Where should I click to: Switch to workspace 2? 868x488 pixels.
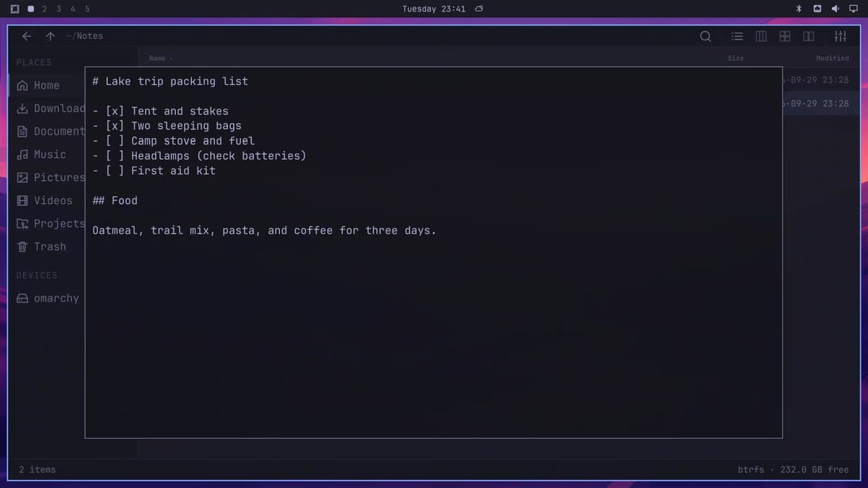point(44,9)
